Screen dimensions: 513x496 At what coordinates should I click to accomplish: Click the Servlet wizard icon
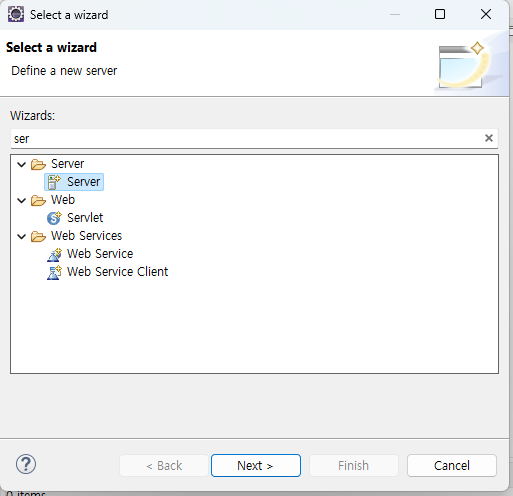pyautogui.click(x=54, y=218)
